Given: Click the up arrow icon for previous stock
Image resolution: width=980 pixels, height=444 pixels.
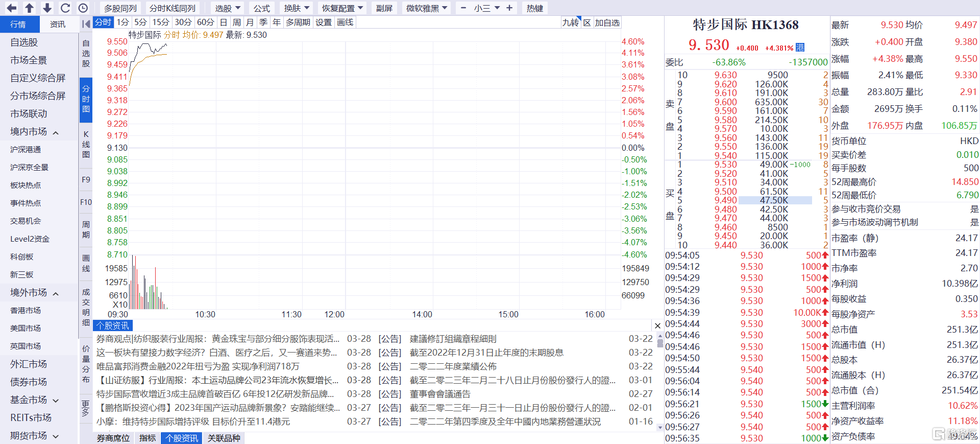Looking at the screenshot, I should point(30,8).
